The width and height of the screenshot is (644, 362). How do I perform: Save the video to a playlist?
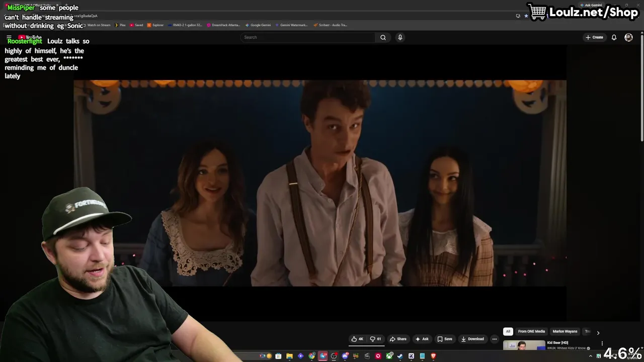click(x=445, y=339)
